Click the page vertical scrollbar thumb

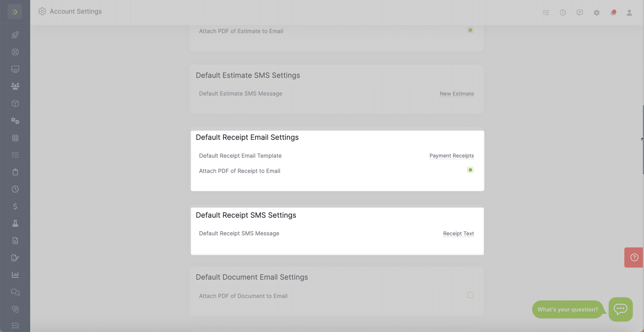pos(643,140)
